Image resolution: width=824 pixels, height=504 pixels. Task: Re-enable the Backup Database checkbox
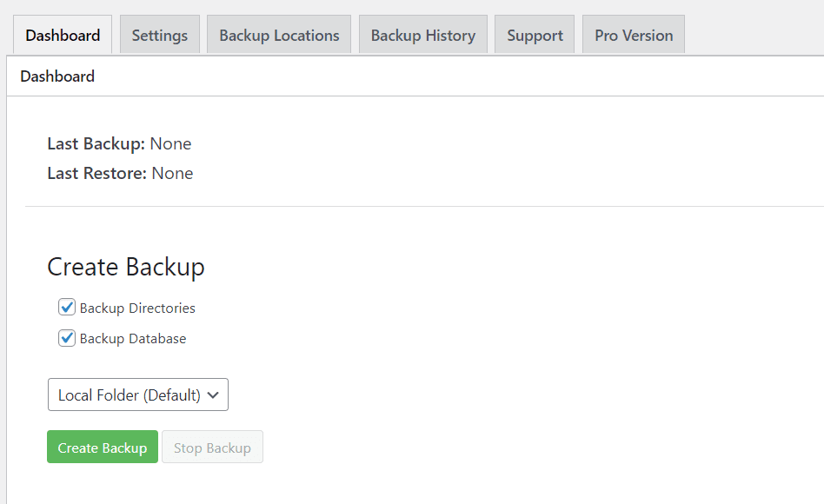click(x=67, y=338)
